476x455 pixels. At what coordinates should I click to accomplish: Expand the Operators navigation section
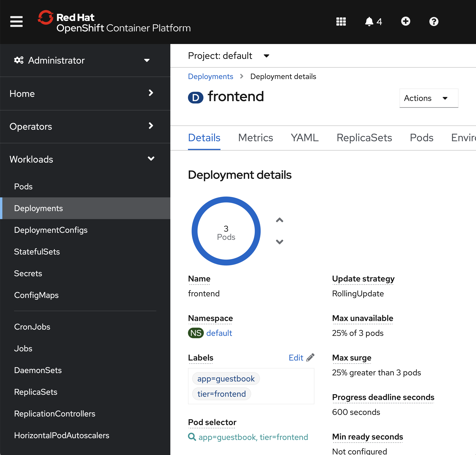click(85, 127)
